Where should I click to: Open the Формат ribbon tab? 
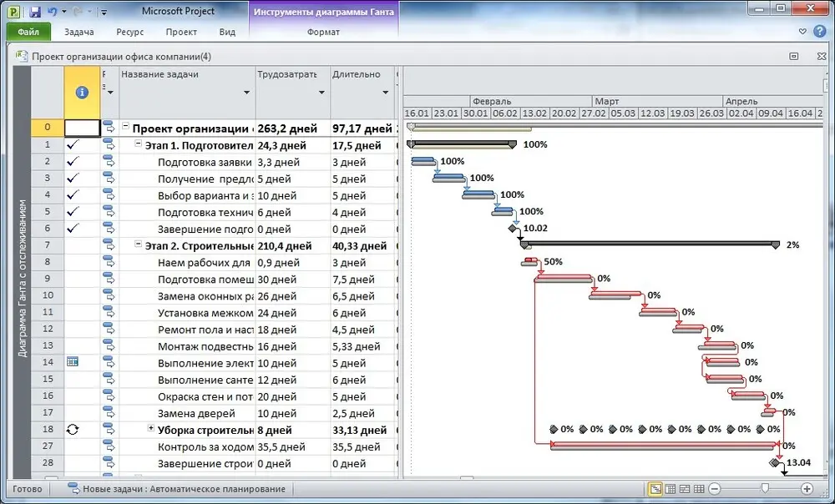(323, 32)
